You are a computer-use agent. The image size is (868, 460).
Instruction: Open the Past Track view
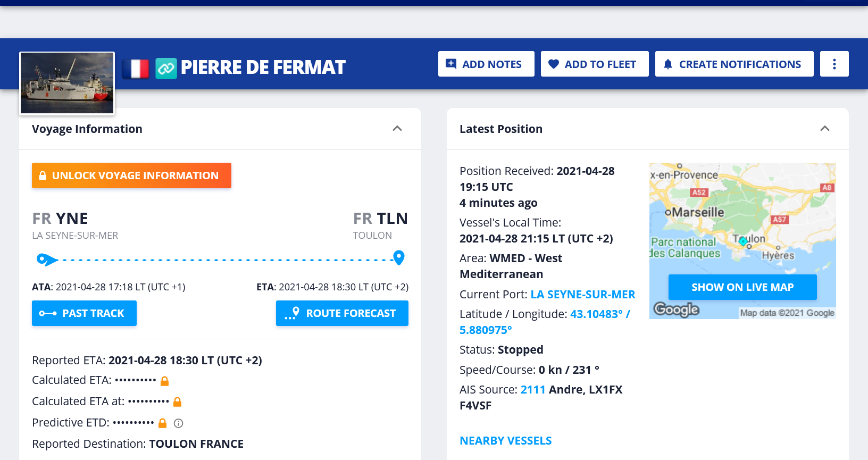(84, 313)
